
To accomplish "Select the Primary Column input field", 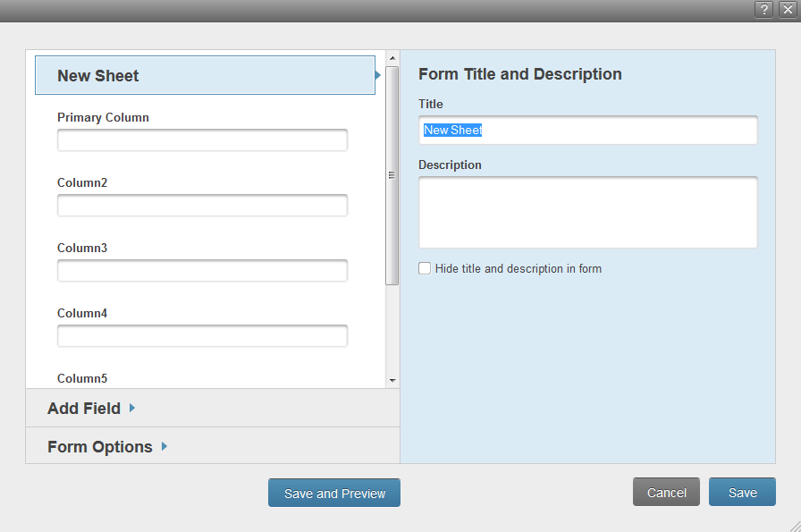I will (202, 139).
